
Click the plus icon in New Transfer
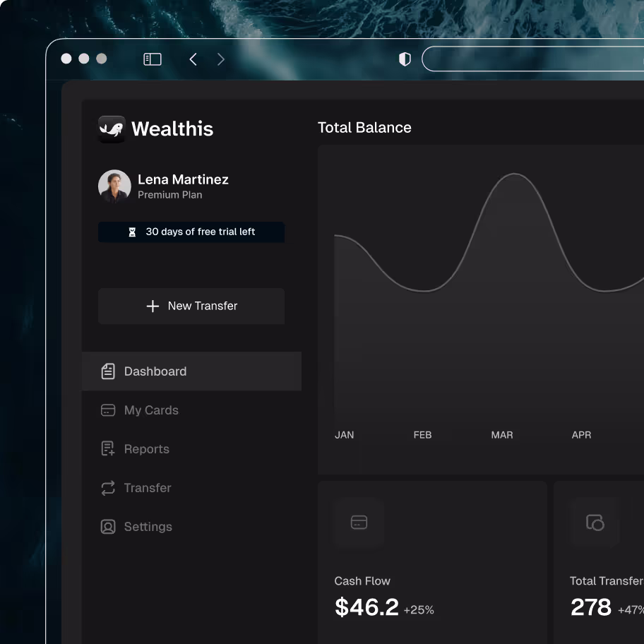click(153, 306)
